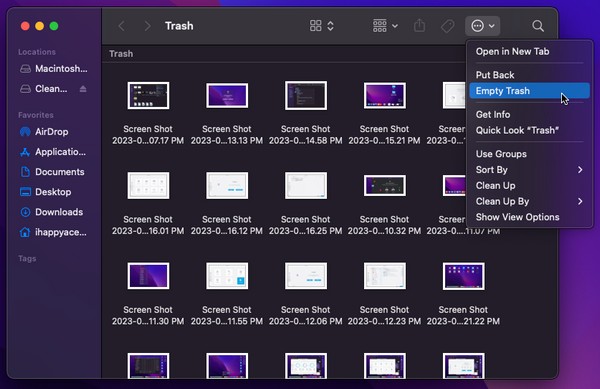Click the AirDrop sidebar icon
The width and height of the screenshot is (600, 389).
click(x=25, y=132)
